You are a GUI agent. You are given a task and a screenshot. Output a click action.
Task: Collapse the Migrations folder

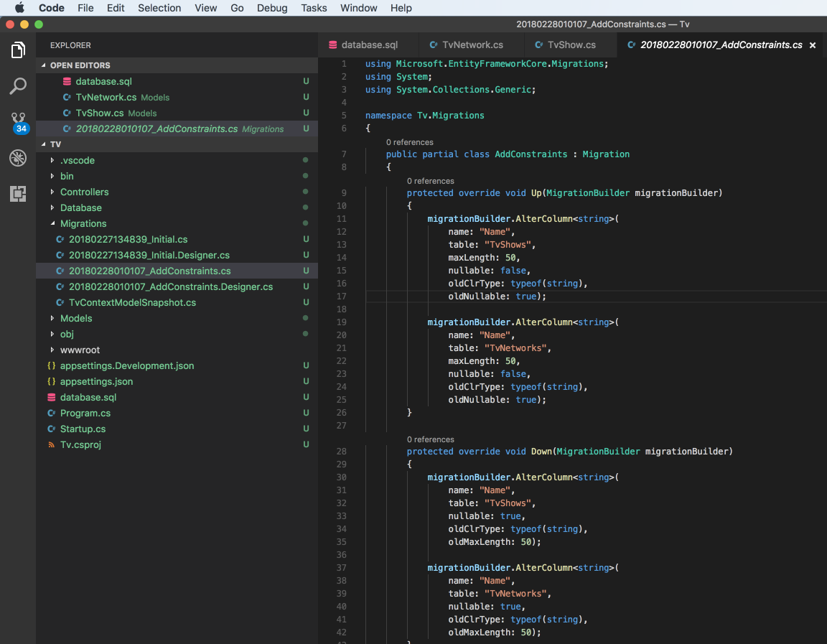coord(83,223)
